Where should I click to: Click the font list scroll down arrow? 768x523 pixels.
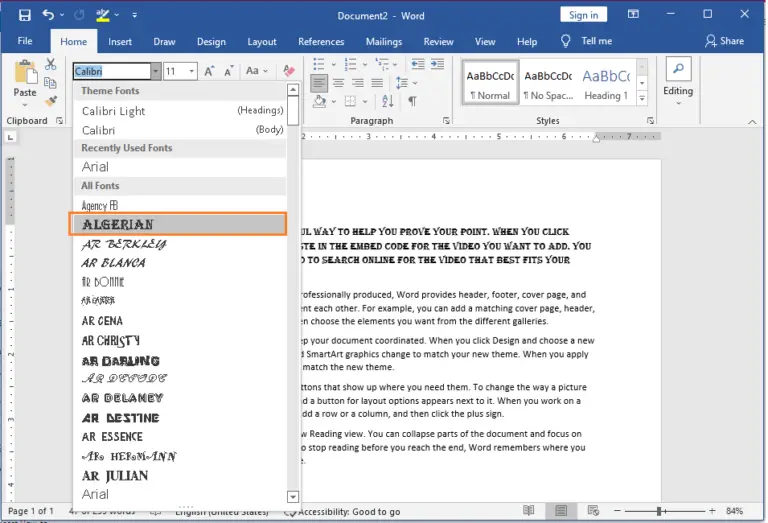tap(293, 497)
